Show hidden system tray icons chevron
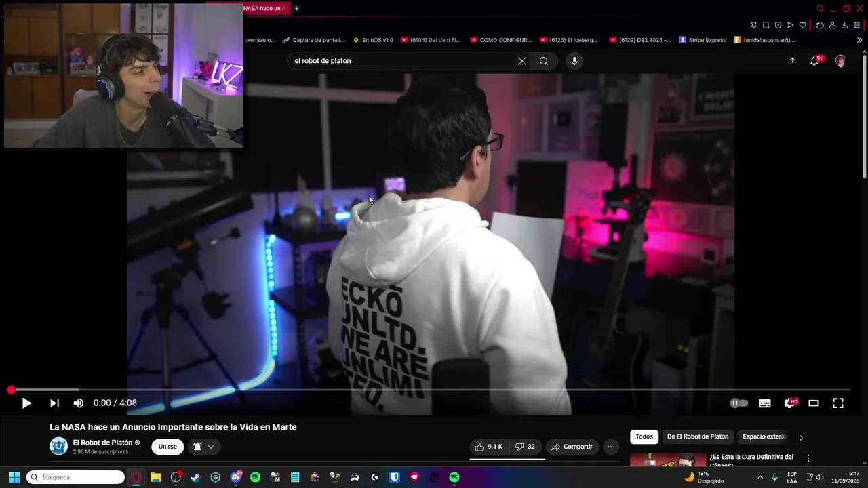 [760, 477]
